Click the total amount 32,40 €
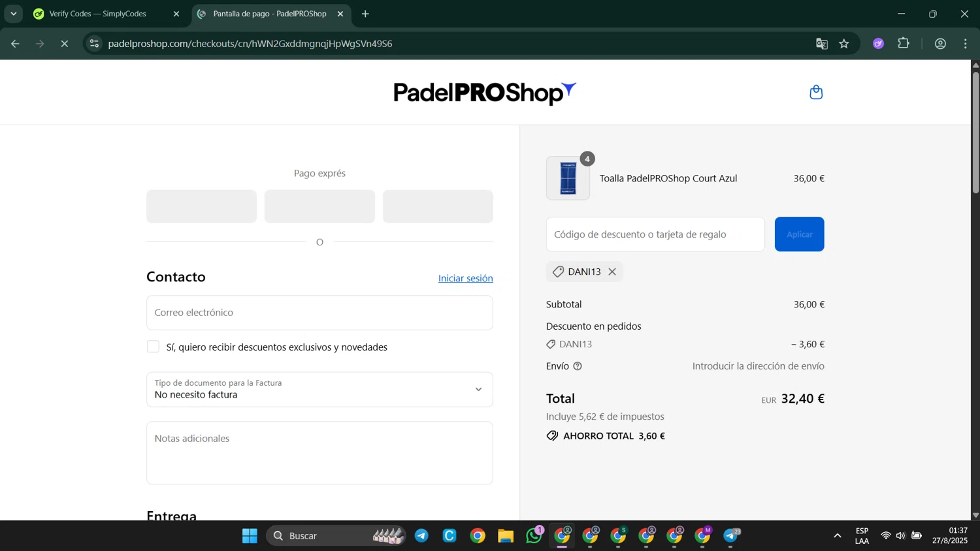Image resolution: width=980 pixels, height=551 pixels. [x=803, y=399]
